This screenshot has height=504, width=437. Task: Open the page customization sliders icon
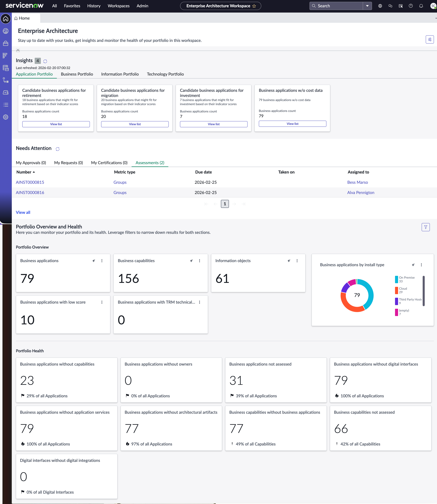point(430,39)
